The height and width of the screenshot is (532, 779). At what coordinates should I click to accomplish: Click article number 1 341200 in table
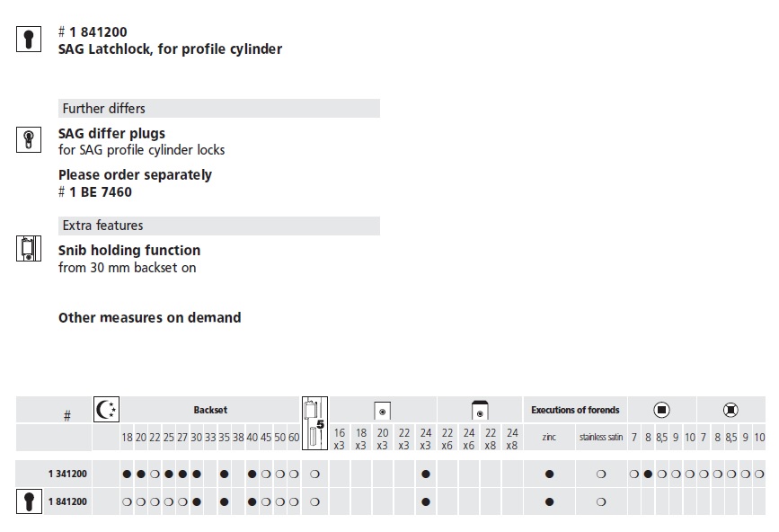[x=67, y=474]
